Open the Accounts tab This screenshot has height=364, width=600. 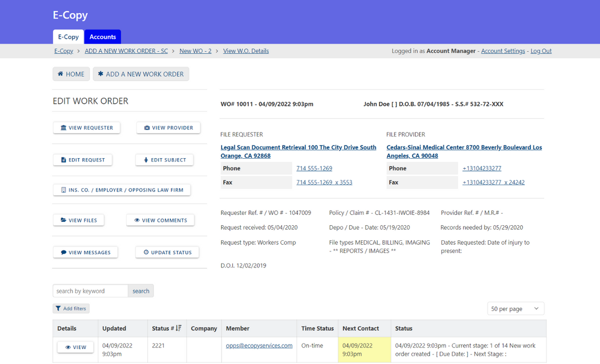[103, 37]
